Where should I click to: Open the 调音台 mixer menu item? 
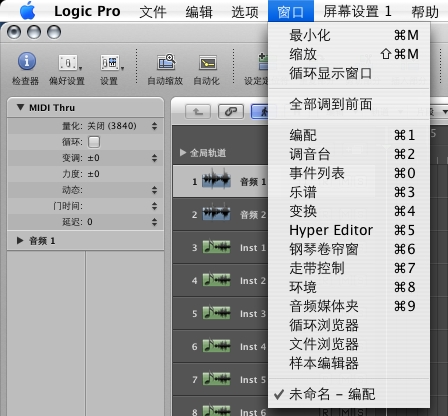coord(349,154)
